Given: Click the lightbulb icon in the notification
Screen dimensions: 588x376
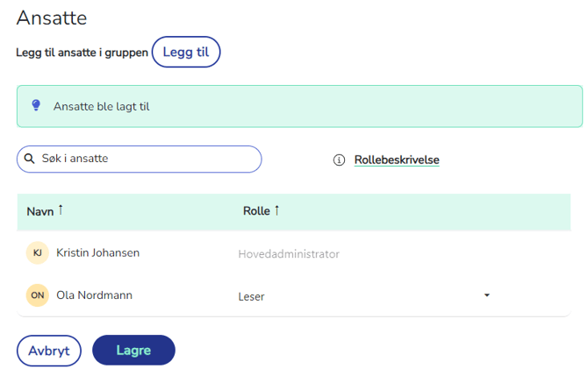Looking at the screenshot, I should 36,105.
